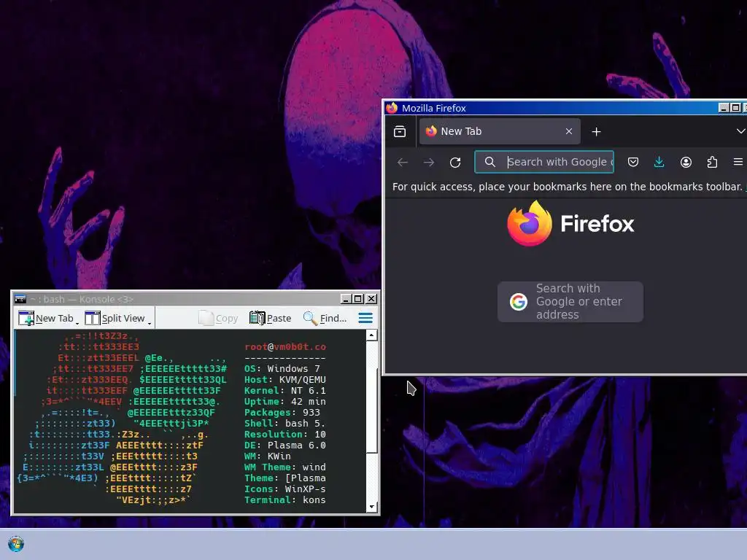This screenshot has height=560, width=747.
Task: Open the Konsole hamburger menu
Action: point(365,318)
